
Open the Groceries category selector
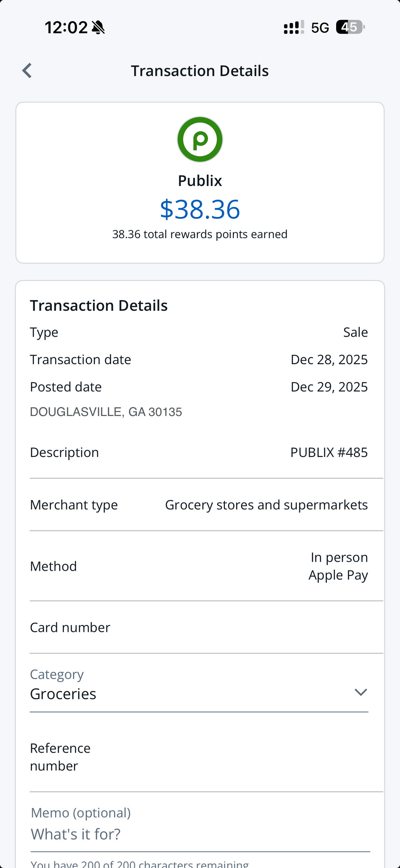[63, 694]
